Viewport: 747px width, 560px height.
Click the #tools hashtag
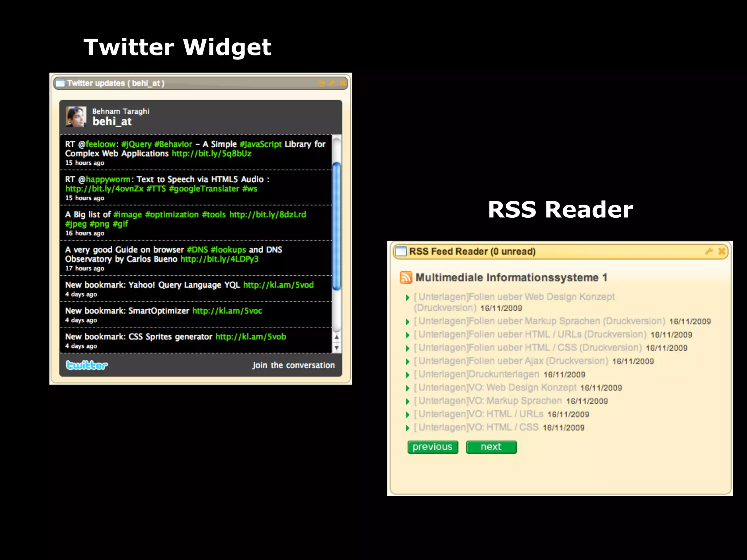pos(214,215)
